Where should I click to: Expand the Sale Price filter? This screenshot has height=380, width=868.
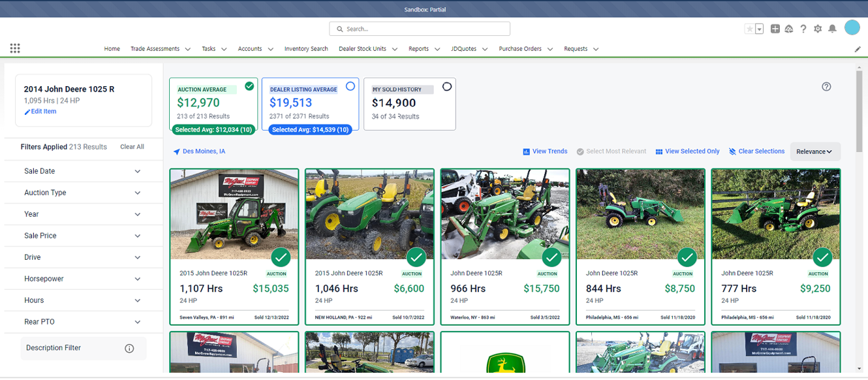point(83,236)
